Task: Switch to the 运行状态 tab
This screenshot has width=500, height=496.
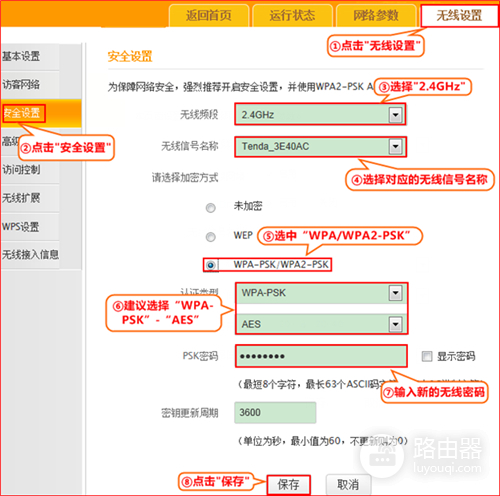Action: [x=292, y=15]
